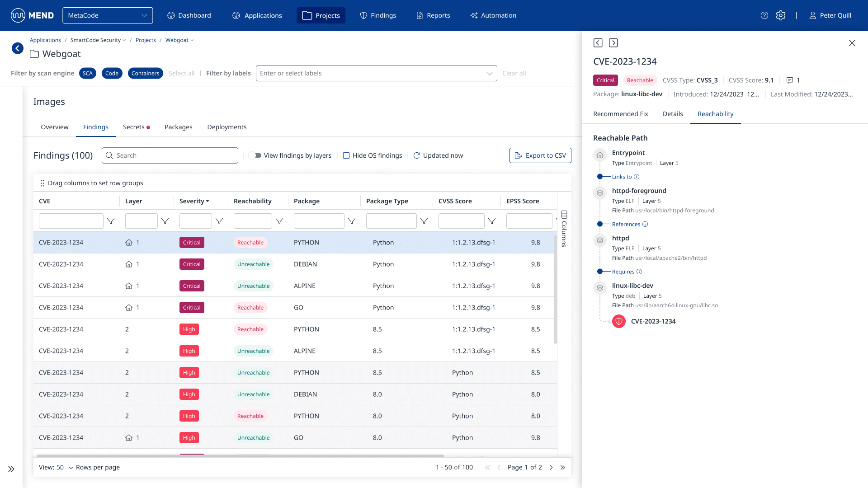Image resolution: width=868 pixels, height=488 pixels.
Task: Click inside the findings Search field
Action: pos(170,155)
